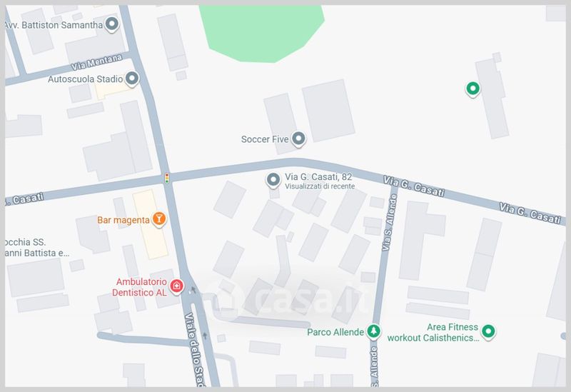This screenshot has width=571, height=392.
Task: Select the Parco Allende tree marker
Action: point(373,331)
